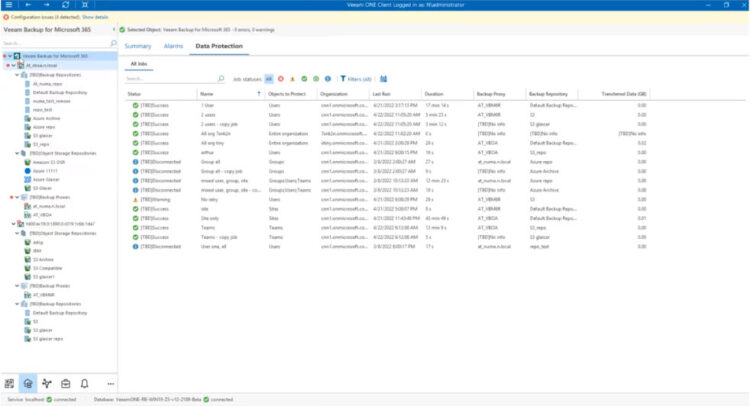Click the Azure Archive repository icon in tree
This screenshot has width=750, height=406.
(x=27, y=118)
